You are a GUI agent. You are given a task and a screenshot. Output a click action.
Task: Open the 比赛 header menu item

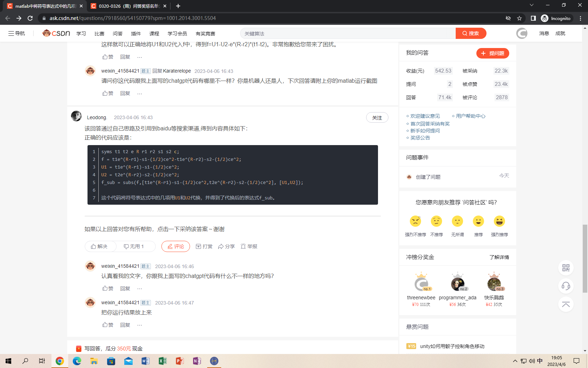tap(99, 34)
